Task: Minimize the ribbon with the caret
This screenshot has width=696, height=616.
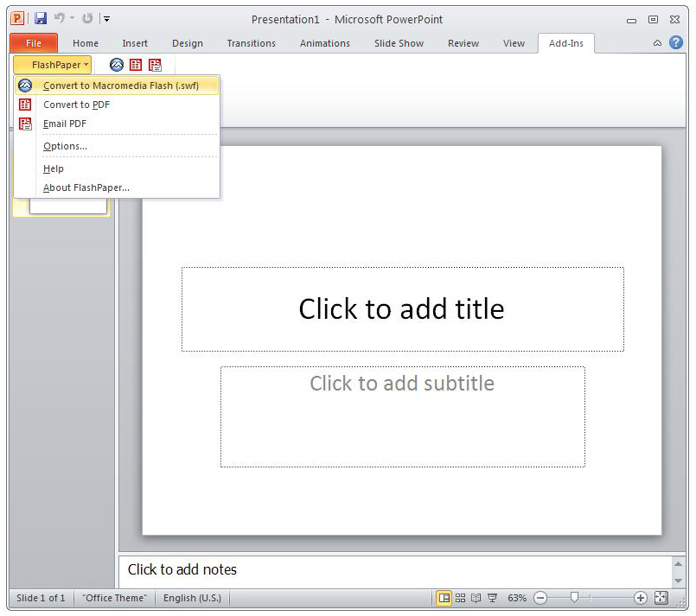Action: click(x=657, y=43)
